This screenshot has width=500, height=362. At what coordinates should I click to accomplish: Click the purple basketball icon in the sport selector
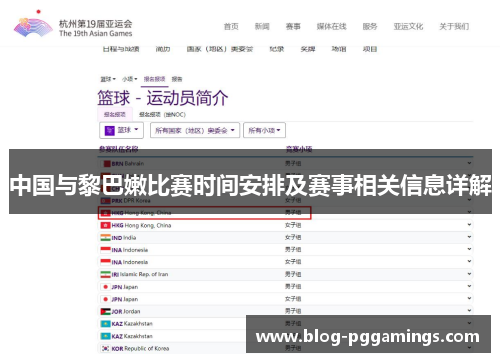pos(110,130)
